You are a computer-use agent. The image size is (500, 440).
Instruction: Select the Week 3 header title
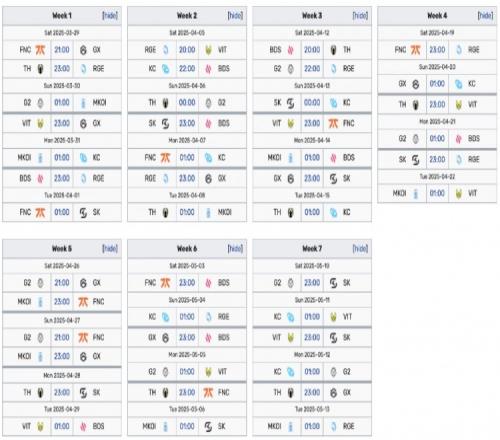[312, 15]
